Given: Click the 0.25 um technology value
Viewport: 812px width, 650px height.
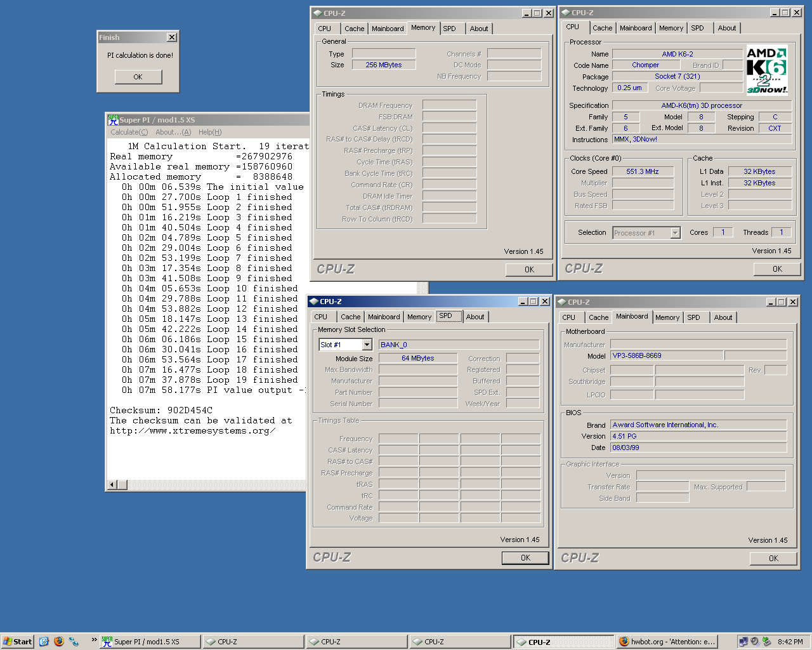Looking at the screenshot, I should pyautogui.click(x=629, y=88).
